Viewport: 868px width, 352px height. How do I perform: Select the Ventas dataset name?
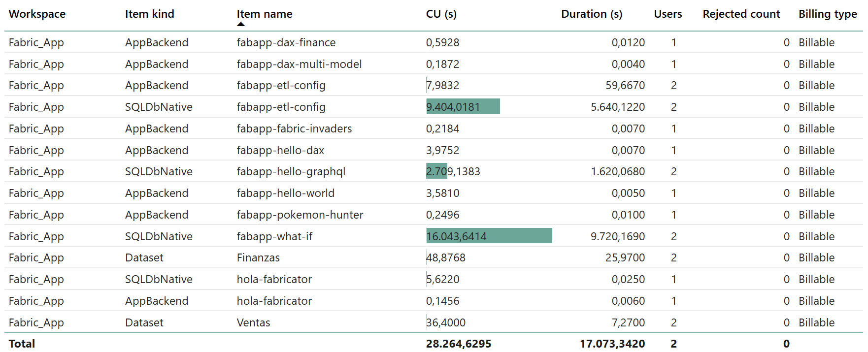(253, 322)
